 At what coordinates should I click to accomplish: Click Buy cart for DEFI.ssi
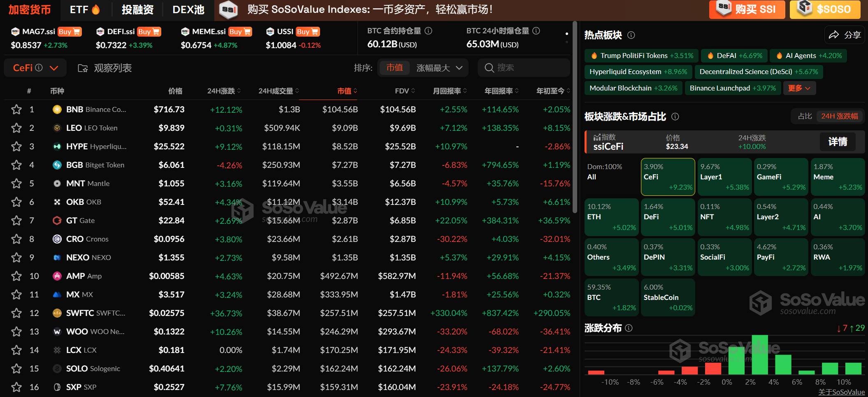[149, 32]
